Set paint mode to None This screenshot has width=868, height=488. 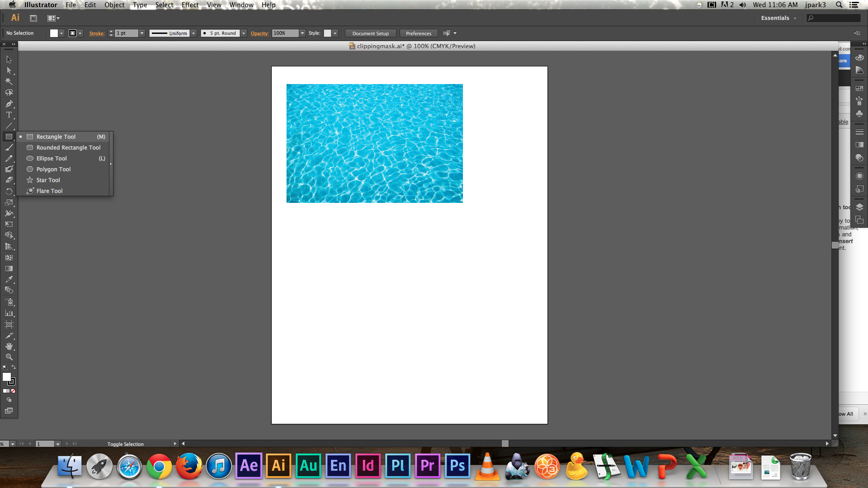[13, 391]
